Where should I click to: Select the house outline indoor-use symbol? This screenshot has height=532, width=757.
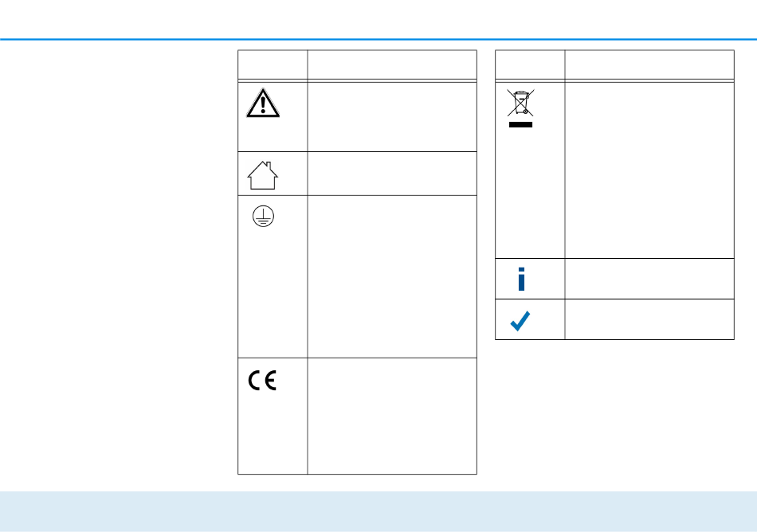(263, 174)
